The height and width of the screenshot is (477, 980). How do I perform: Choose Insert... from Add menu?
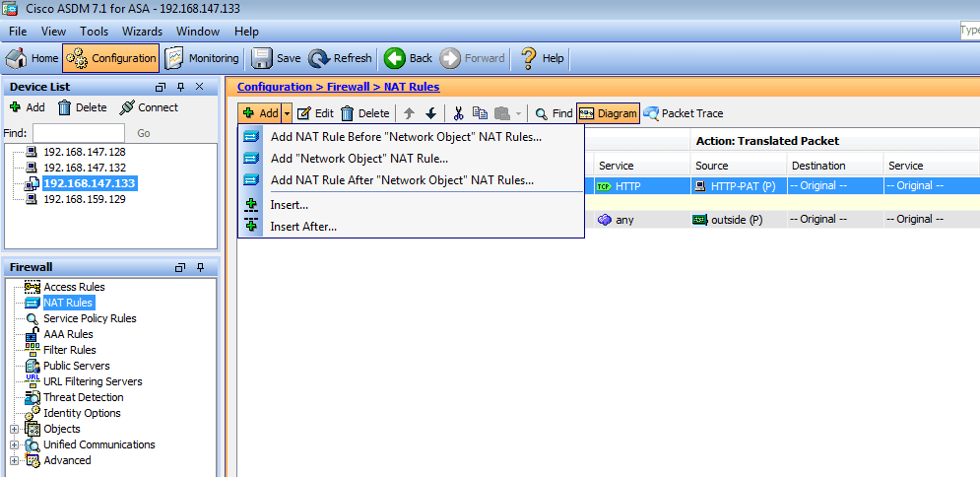411,204
